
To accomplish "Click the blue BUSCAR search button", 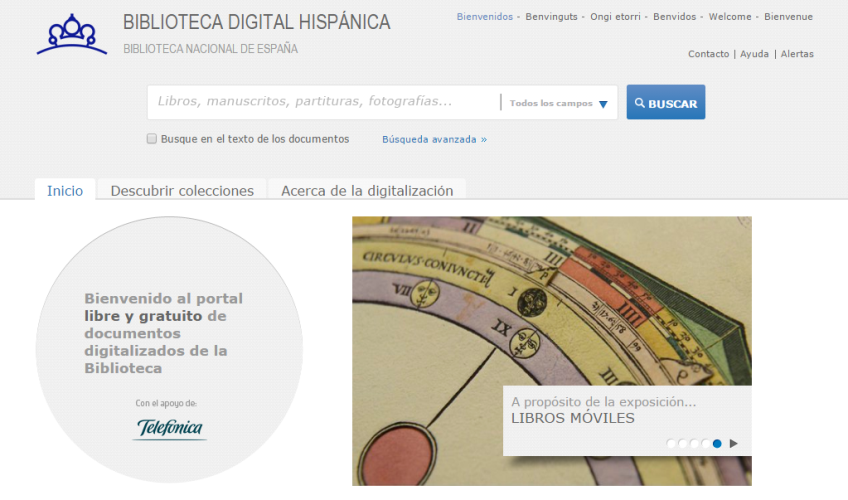I will pos(666,102).
